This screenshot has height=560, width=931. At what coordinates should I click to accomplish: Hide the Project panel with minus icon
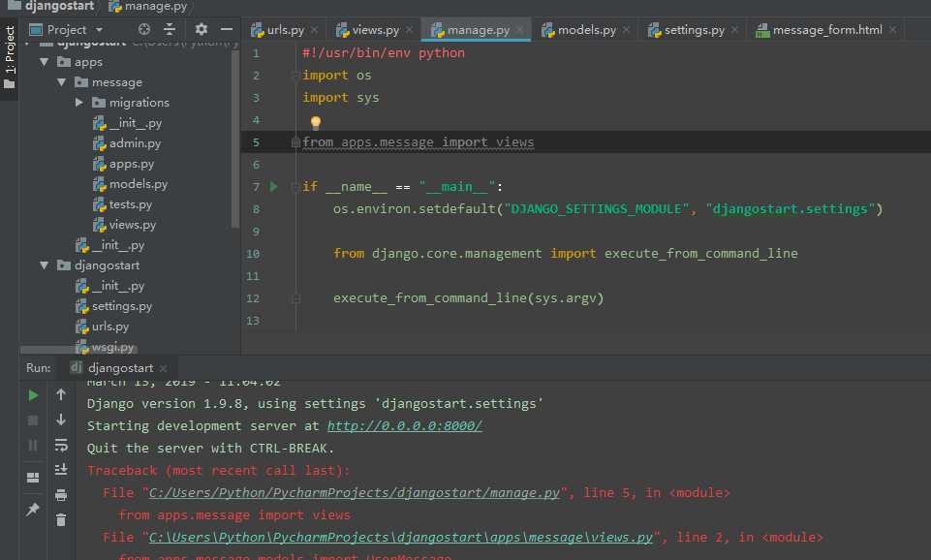pyautogui.click(x=227, y=29)
